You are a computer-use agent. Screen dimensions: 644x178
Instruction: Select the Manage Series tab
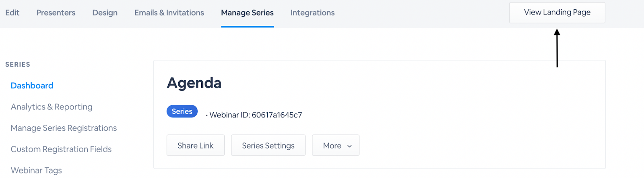tap(247, 13)
